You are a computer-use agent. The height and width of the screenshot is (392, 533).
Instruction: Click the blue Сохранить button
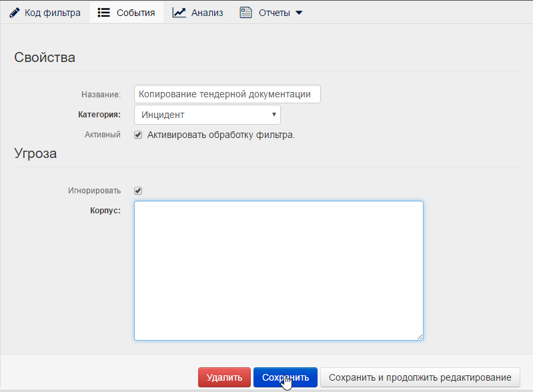pyautogui.click(x=286, y=377)
